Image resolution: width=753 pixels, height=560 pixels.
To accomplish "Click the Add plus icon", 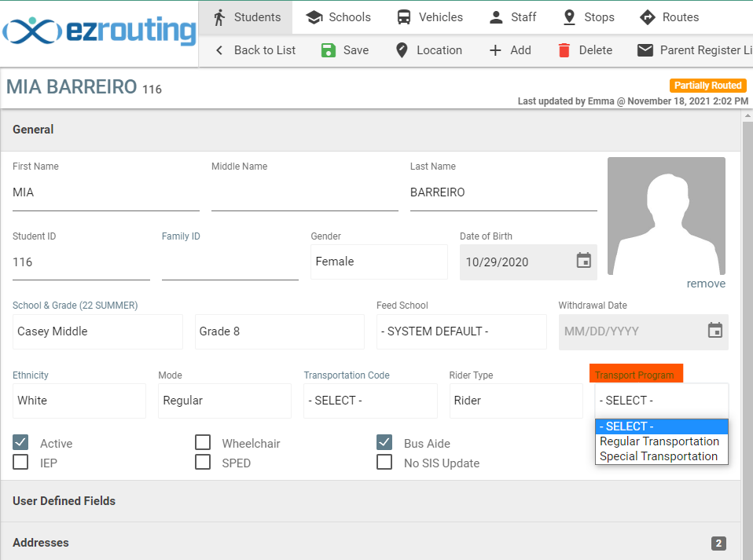I will pyautogui.click(x=495, y=50).
